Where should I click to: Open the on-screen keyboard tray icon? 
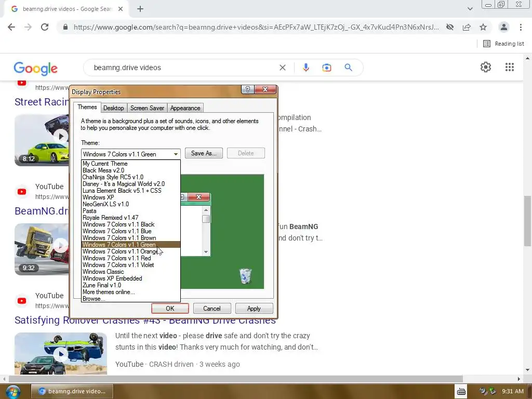(461, 392)
